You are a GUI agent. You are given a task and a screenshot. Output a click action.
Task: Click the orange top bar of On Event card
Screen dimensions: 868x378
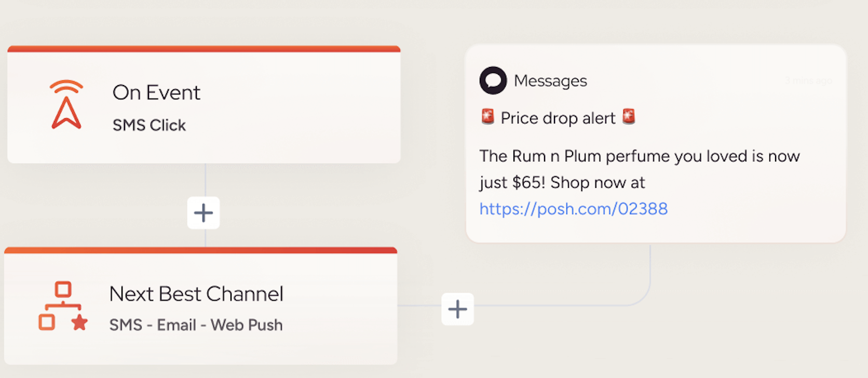coord(204,49)
